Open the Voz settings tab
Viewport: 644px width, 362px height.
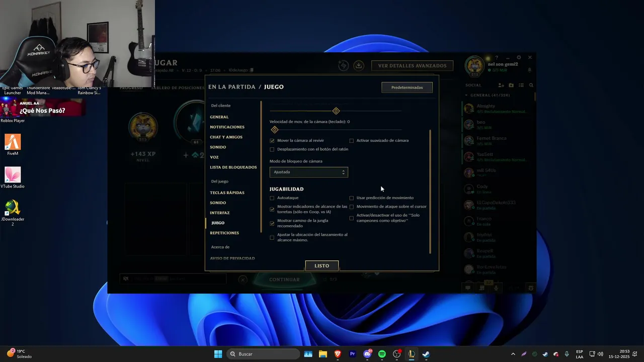pyautogui.click(x=214, y=157)
